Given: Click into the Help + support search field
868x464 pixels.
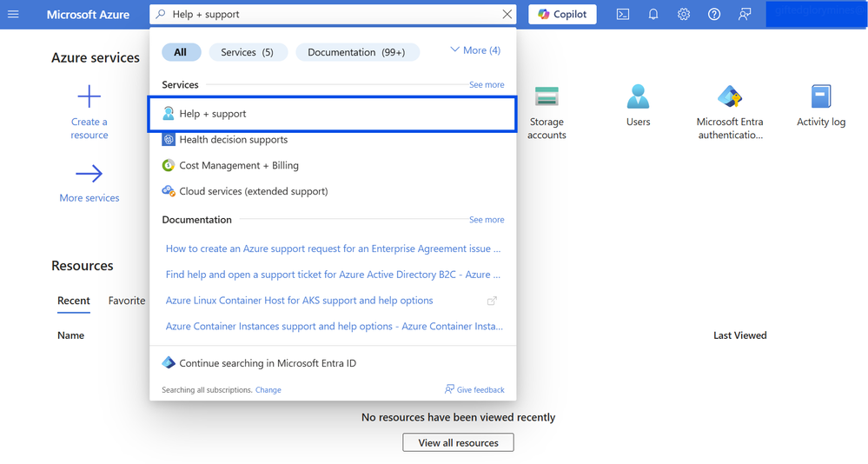Looking at the screenshot, I should coord(332,15).
